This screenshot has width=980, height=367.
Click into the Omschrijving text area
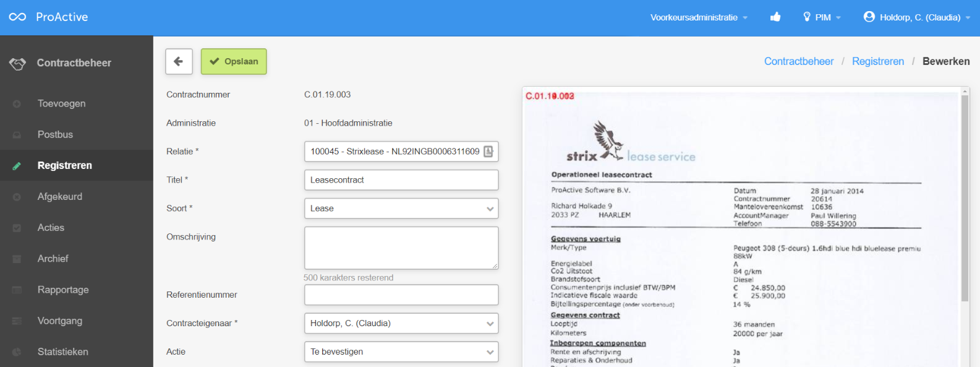[x=401, y=248]
